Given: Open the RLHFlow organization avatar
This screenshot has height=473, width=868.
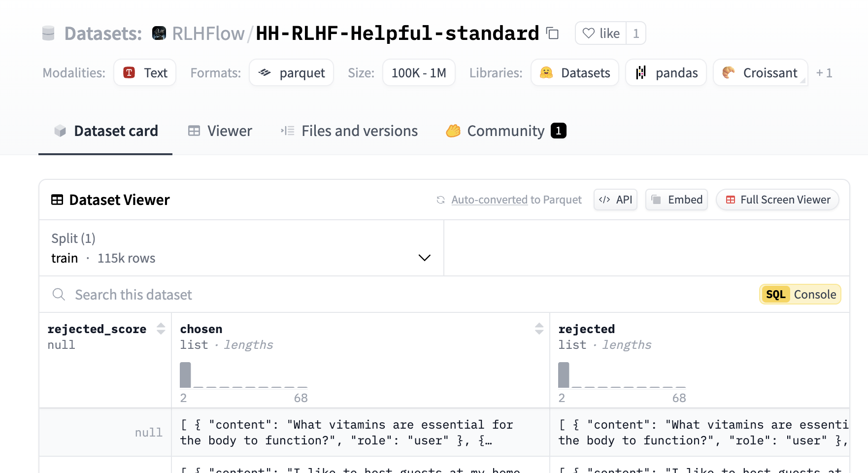Looking at the screenshot, I should click(x=159, y=33).
